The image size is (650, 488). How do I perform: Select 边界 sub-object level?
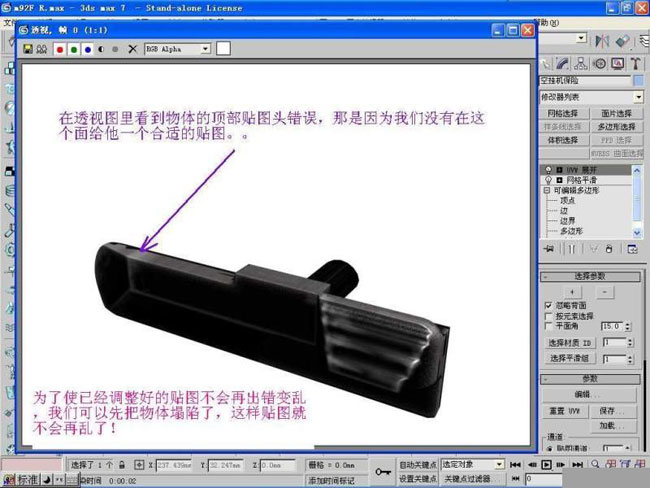tap(568, 221)
